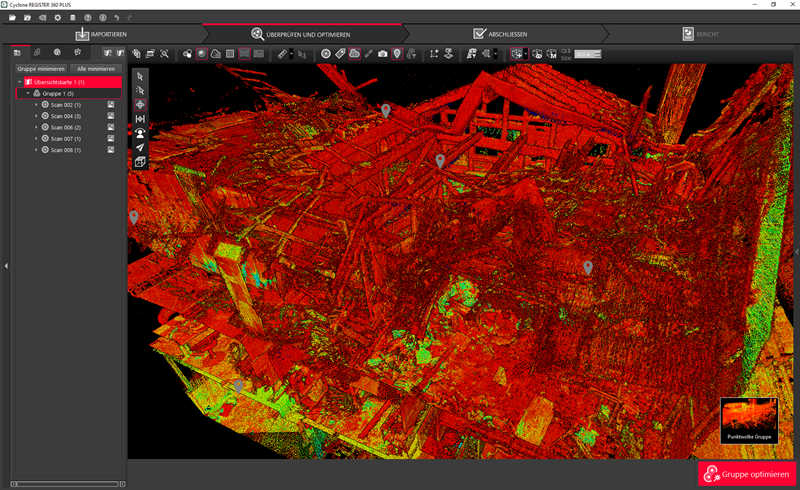Click the 3D bounding box tool

140,162
